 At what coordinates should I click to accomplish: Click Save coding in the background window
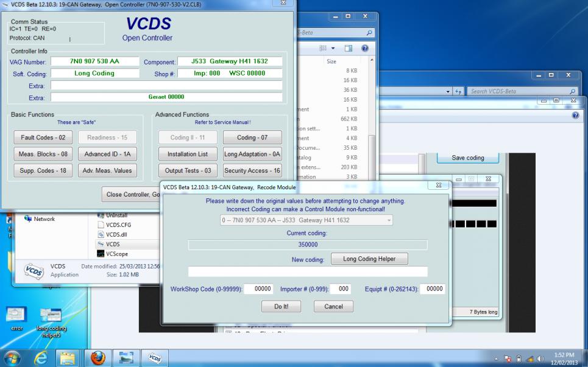tap(468, 158)
